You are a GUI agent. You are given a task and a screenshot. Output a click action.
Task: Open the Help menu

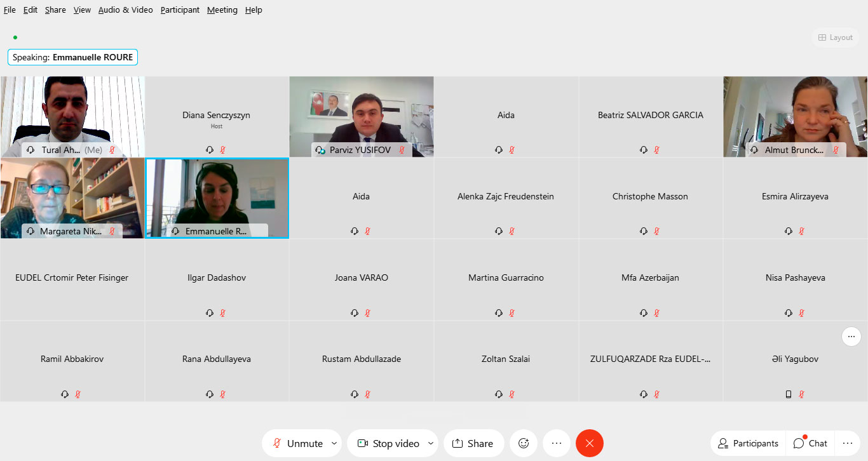tap(254, 10)
